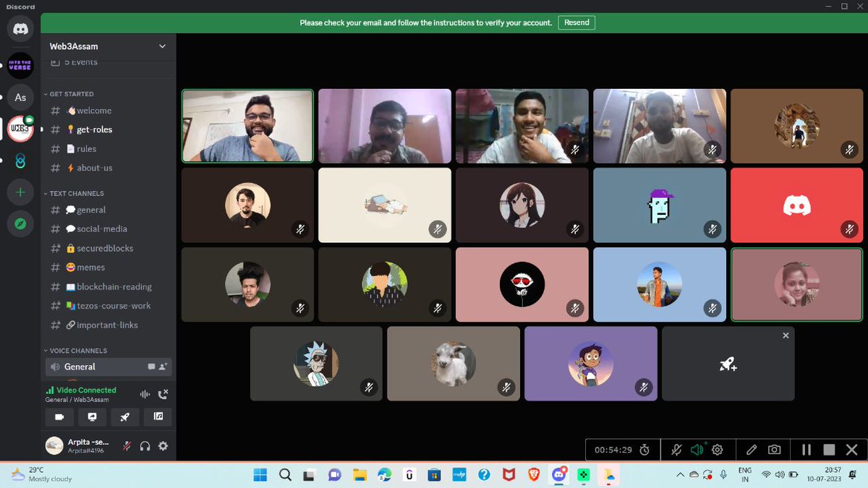
Task: Toggle camera on/off in voice panel
Action: tap(59, 416)
